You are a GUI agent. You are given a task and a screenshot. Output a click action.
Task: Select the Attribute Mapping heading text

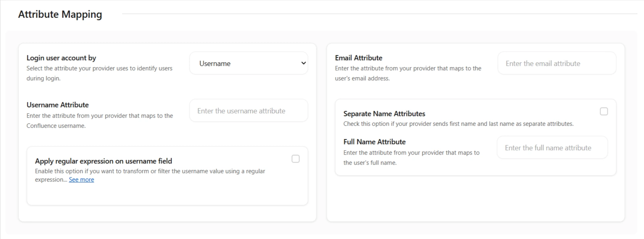pyautogui.click(x=60, y=14)
